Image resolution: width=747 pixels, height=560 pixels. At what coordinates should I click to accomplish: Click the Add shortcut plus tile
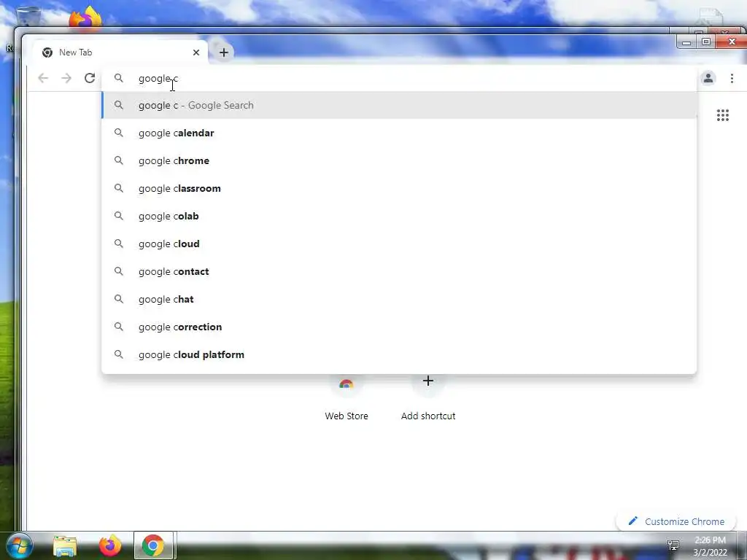click(427, 397)
